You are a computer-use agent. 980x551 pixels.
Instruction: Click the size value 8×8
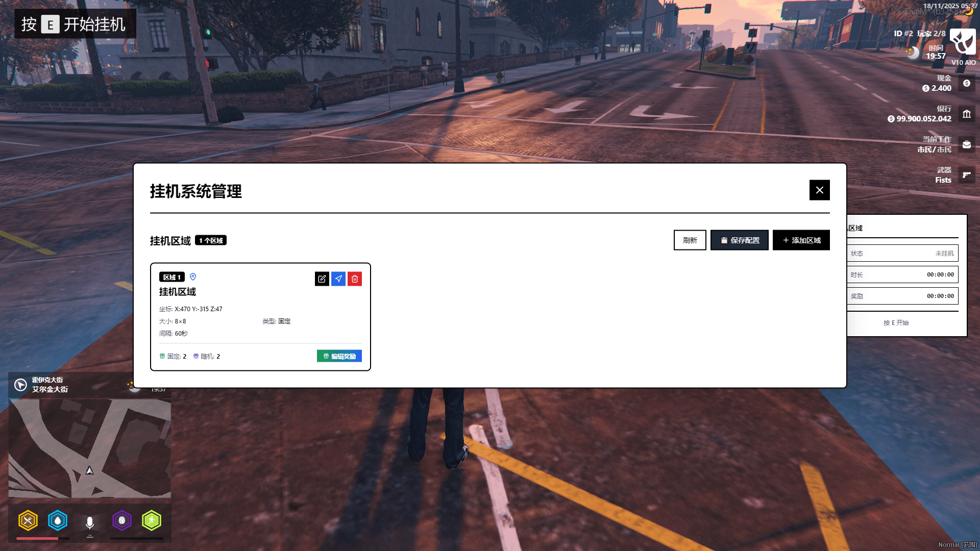coord(180,321)
